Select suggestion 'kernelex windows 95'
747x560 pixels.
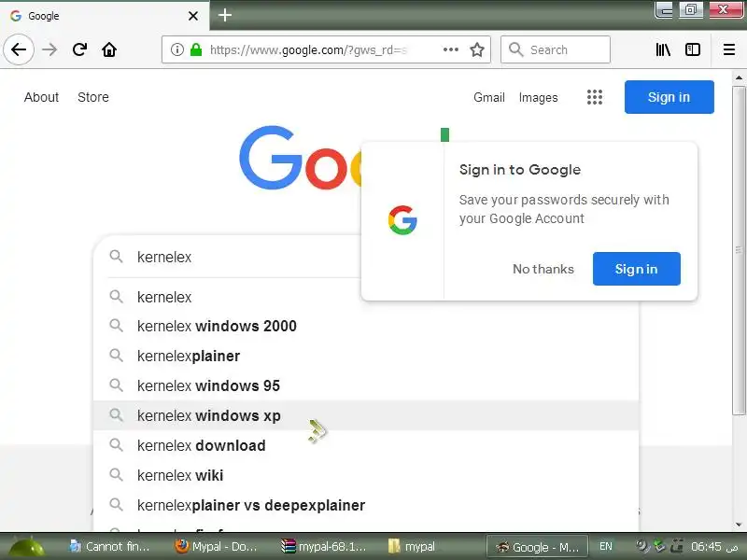[366, 385]
